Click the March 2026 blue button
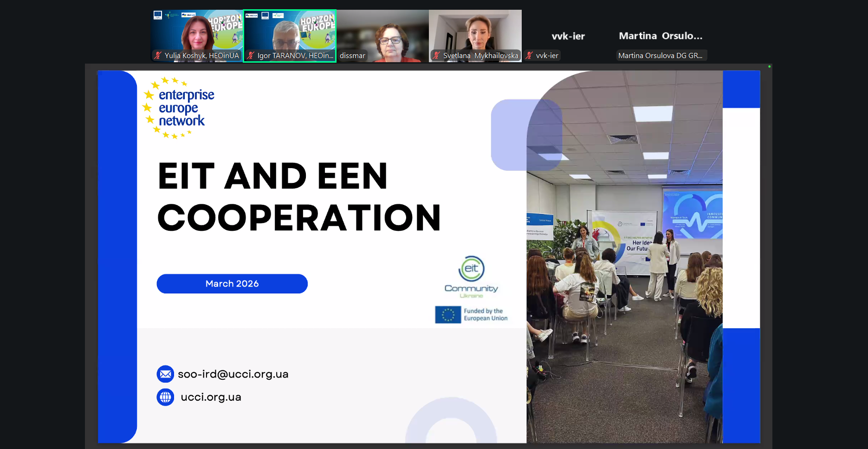Screen dimensions: 868x449 pyautogui.click(x=232, y=284)
